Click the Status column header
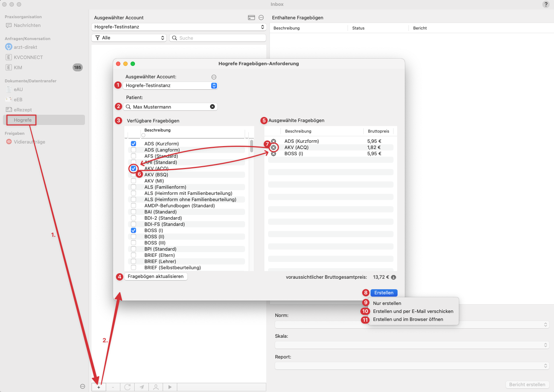 click(378, 28)
